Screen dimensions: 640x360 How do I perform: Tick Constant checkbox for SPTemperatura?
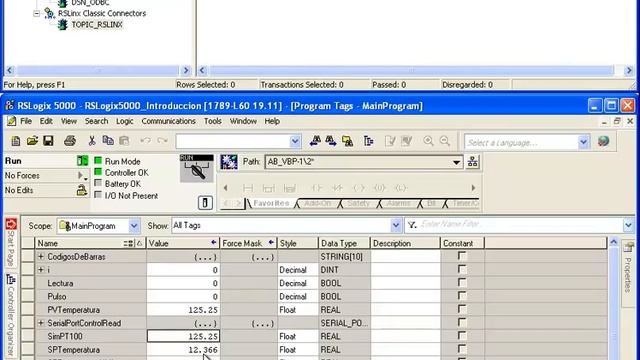tap(462, 349)
